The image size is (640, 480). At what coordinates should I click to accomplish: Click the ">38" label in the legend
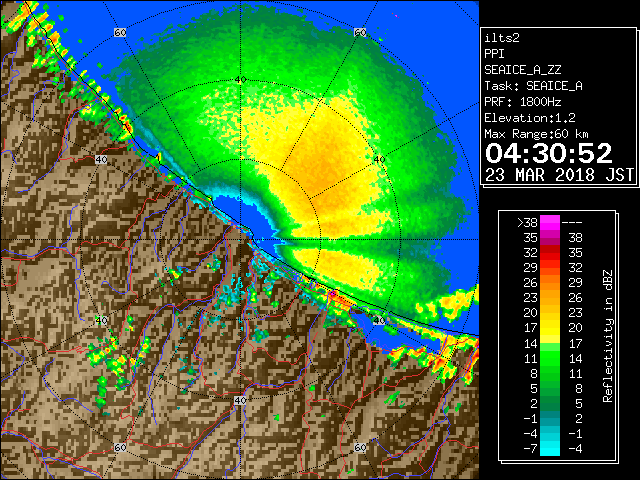coord(527,223)
